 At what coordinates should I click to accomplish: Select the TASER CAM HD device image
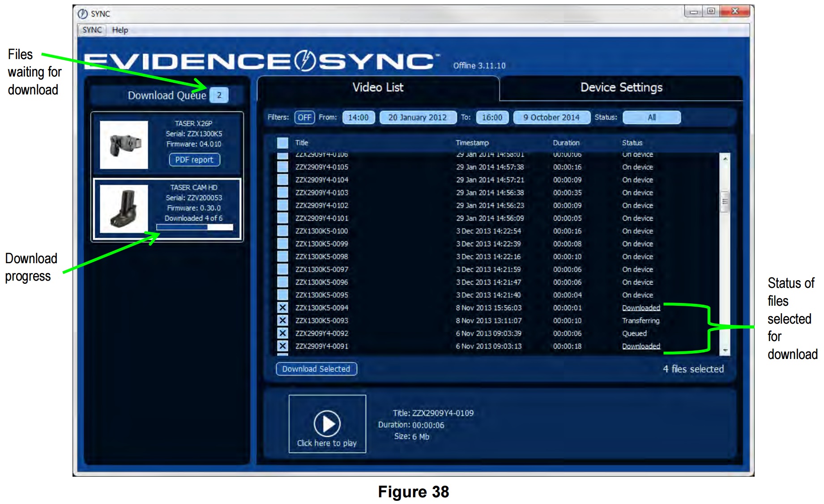coord(124,209)
